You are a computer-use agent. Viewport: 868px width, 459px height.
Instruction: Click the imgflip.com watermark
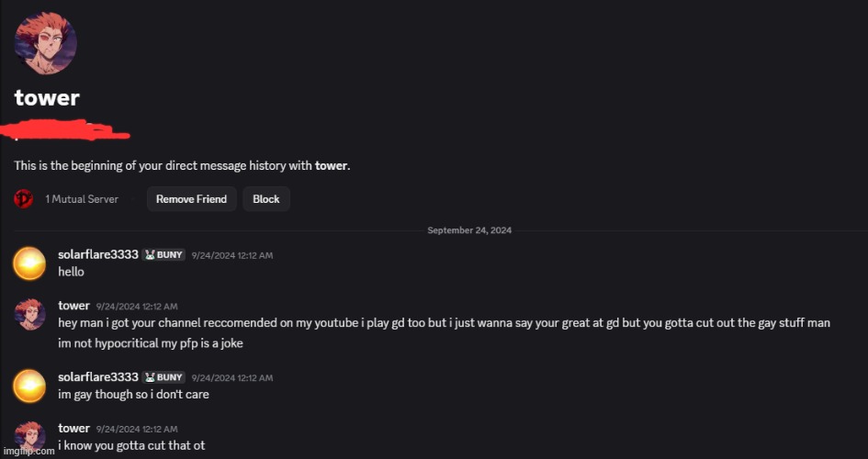28,453
